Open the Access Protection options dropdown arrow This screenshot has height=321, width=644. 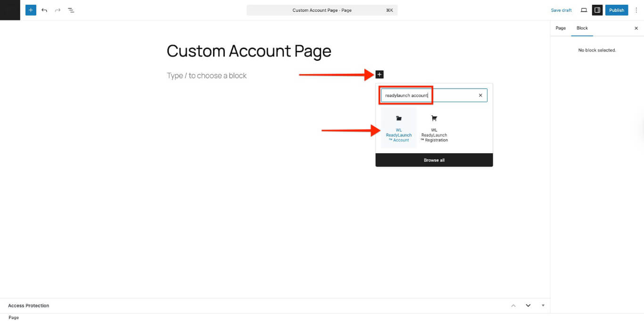pyautogui.click(x=543, y=305)
